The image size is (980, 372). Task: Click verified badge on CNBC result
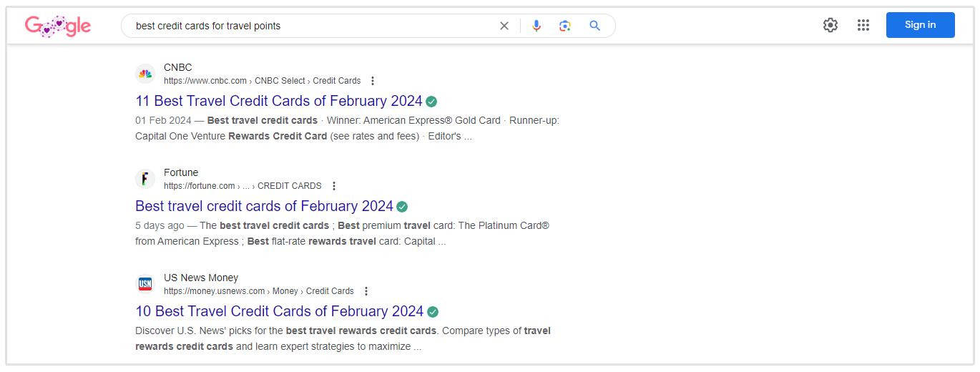coord(431,102)
